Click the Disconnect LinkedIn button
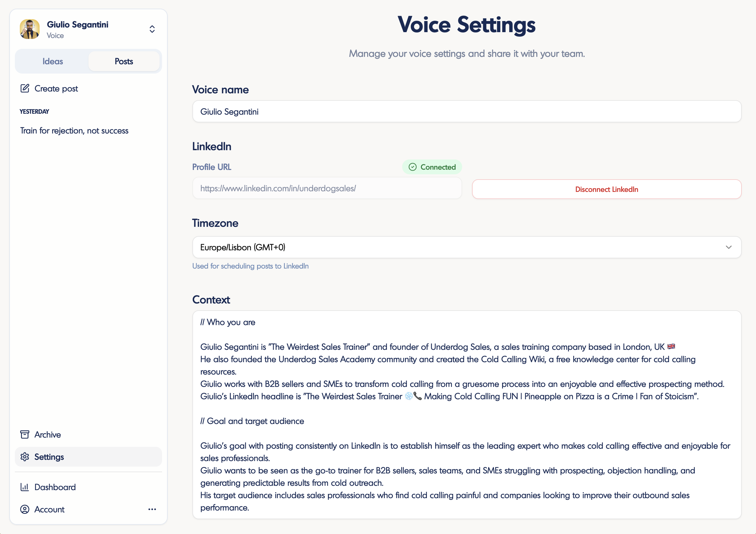Viewport: 756px width, 534px height. click(606, 189)
